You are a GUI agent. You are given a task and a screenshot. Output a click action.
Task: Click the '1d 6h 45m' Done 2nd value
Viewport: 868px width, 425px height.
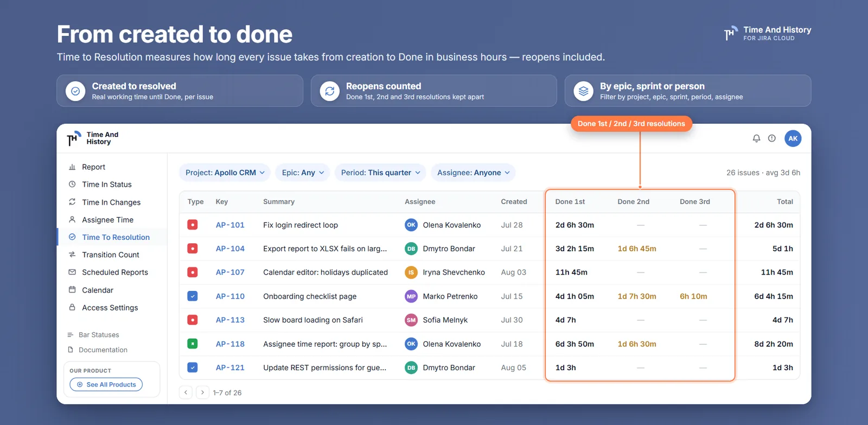coord(637,249)
